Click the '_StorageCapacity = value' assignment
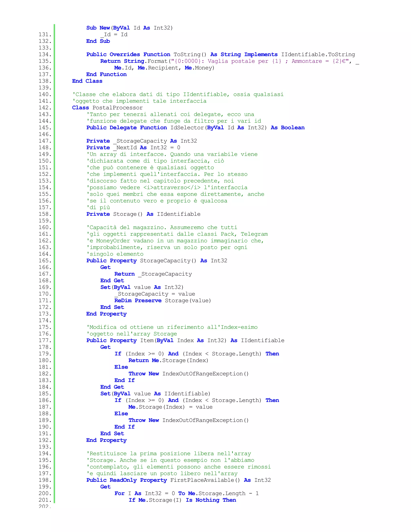411x532 pixels. 155,294
